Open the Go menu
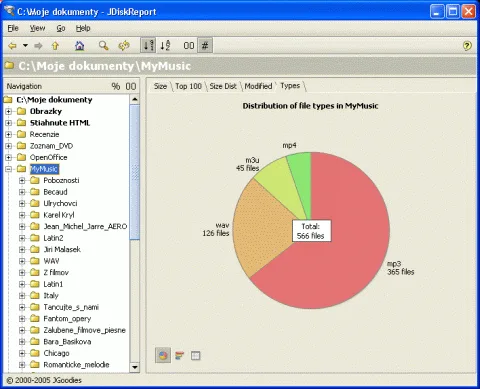The width and height of the screenshot is (480, 389). [x=61, y=28]
